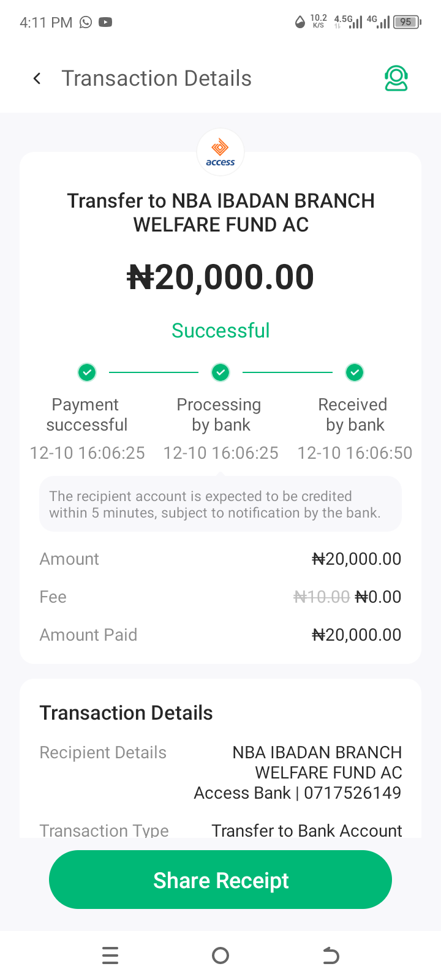The image size is (441, 980).
Task: Tap the Successful status text
Action: [x=221, y=331]
